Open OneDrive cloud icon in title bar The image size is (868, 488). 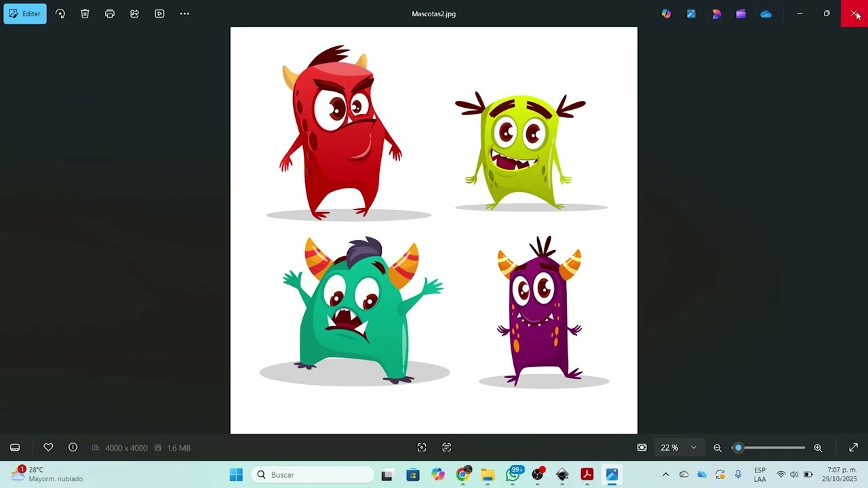[x=766, y=14]
